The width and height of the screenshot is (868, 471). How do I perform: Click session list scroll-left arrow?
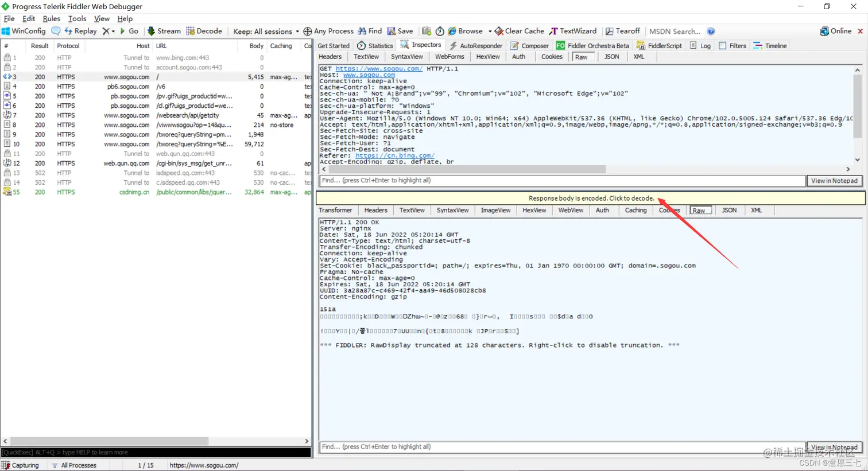[5, 441]
